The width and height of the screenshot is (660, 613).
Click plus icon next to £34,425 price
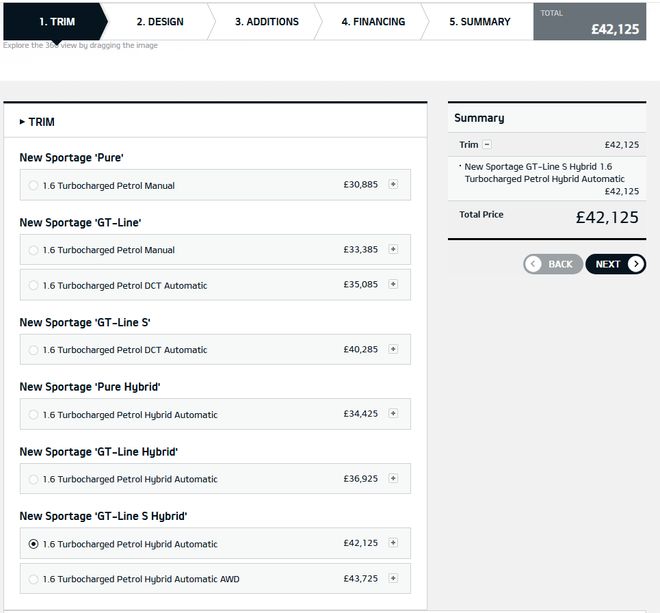[x=393, y=414]
